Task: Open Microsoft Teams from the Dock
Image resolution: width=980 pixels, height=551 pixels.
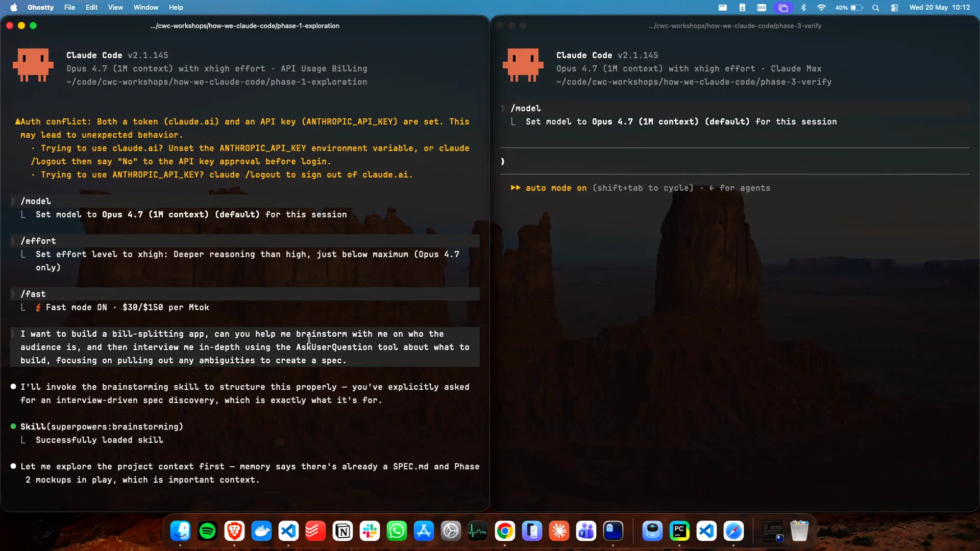Action: point(586,531)
